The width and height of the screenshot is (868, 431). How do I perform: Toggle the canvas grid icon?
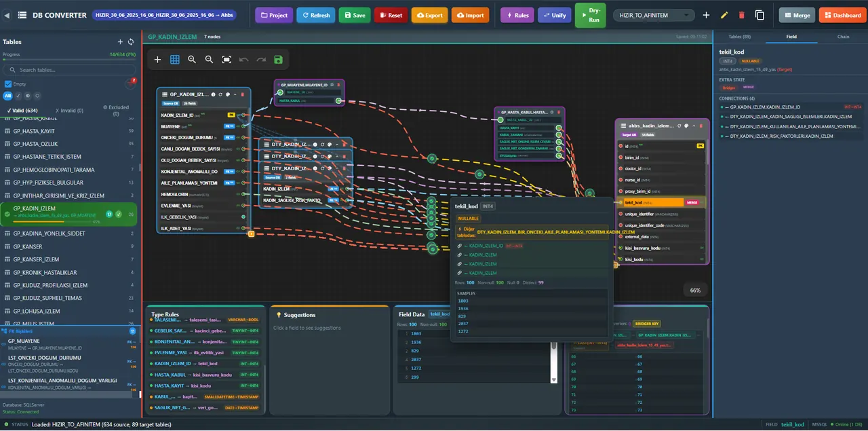175,60
